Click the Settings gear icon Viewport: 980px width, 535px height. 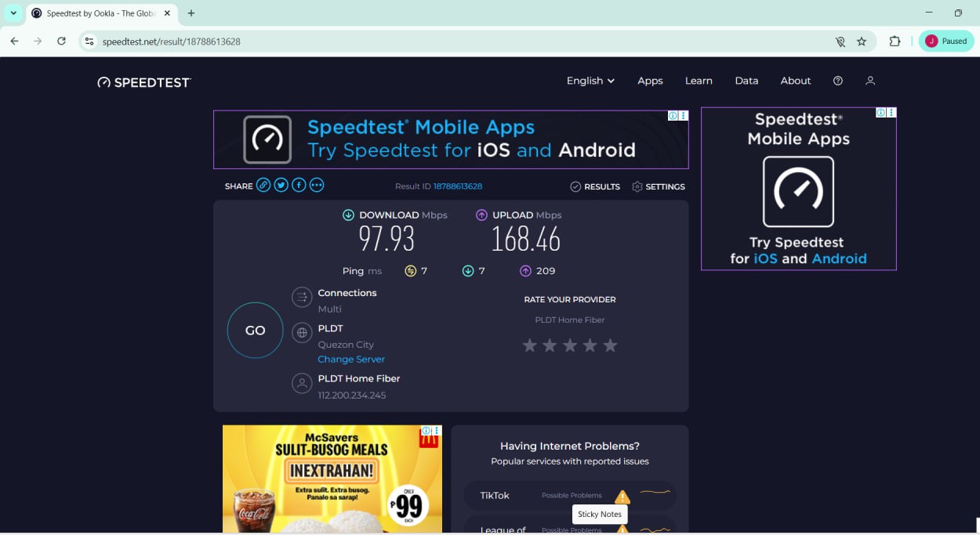[637, 186]
